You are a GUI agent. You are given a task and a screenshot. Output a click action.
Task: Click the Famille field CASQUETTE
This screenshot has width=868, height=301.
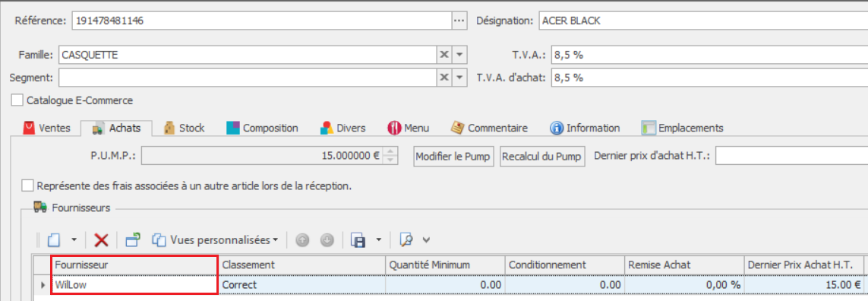247,55
